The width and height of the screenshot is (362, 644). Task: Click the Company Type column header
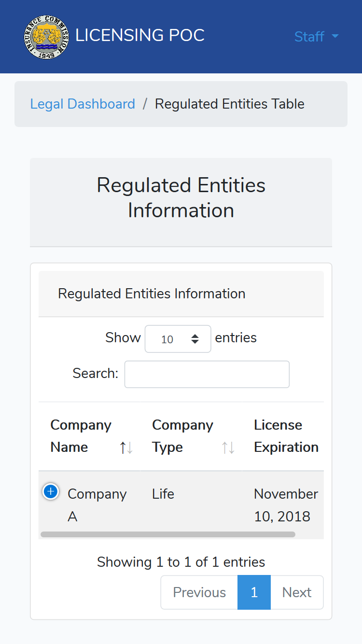pyautogui.click(x=191, y=436)
